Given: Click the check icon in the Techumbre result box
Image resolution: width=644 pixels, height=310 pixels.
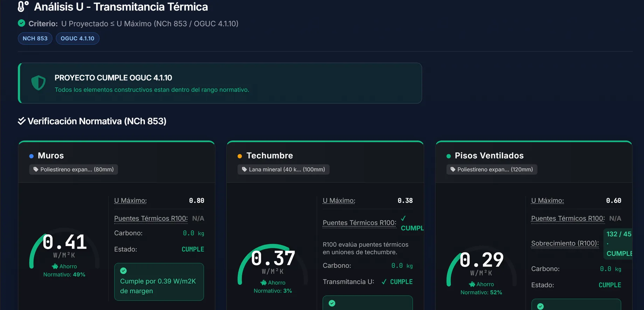Looking at the screenshot, I should click(332, 303).
